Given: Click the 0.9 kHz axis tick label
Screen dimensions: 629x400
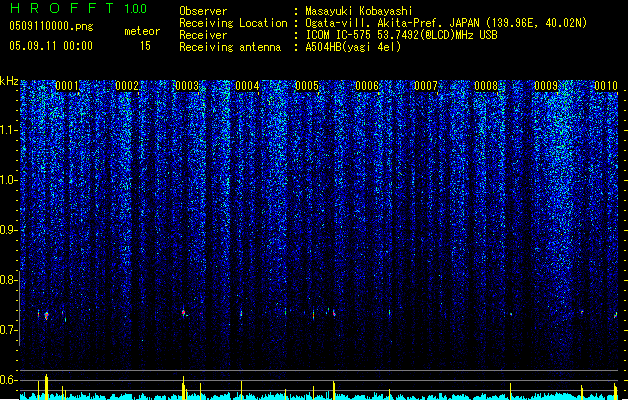Looking at the screenshot, I should coord(8,230).
